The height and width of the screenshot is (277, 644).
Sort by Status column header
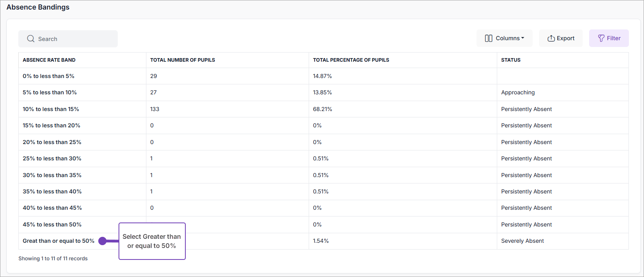511,60
